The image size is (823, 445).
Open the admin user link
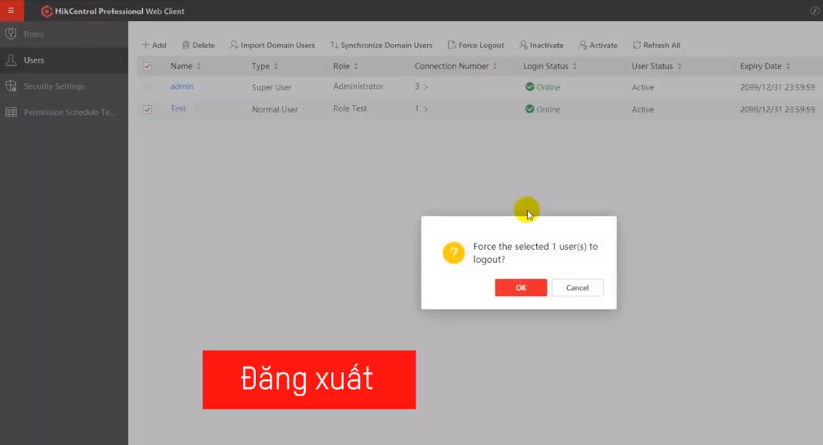[x=182, y=86]
